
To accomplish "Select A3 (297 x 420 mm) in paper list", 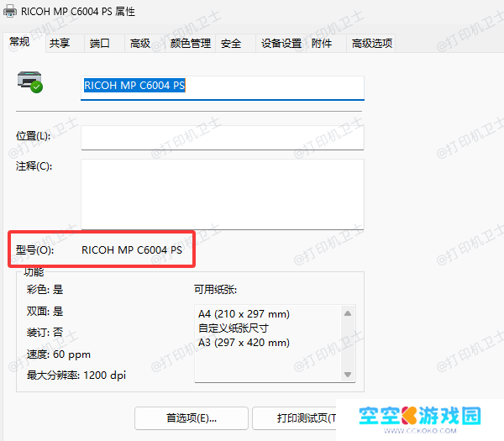I will 244,343.
